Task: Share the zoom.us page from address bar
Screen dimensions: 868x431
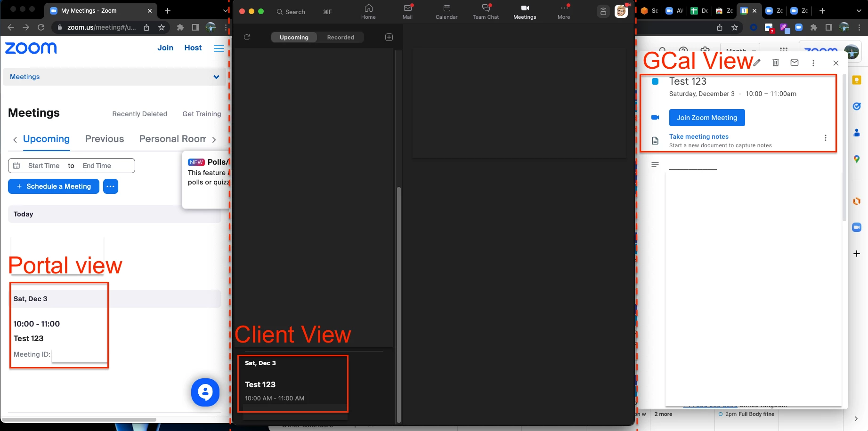Action: [146, 27]
